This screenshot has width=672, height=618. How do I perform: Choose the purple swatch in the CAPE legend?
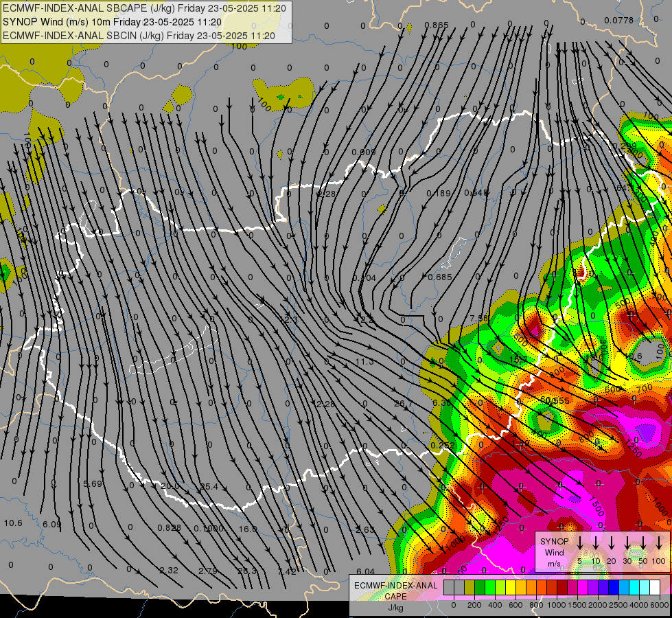click(592, 587)
